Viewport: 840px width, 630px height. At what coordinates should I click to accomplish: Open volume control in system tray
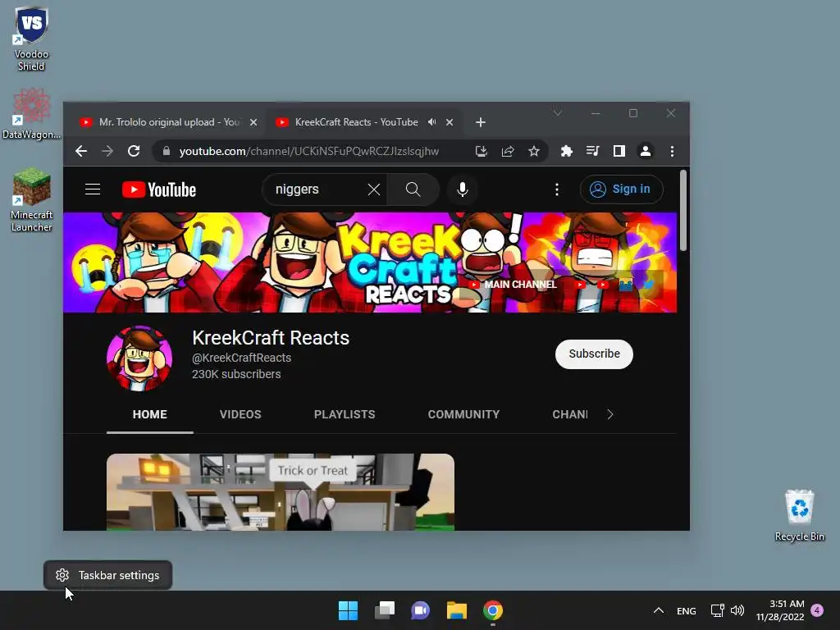(x=737, y=610)
